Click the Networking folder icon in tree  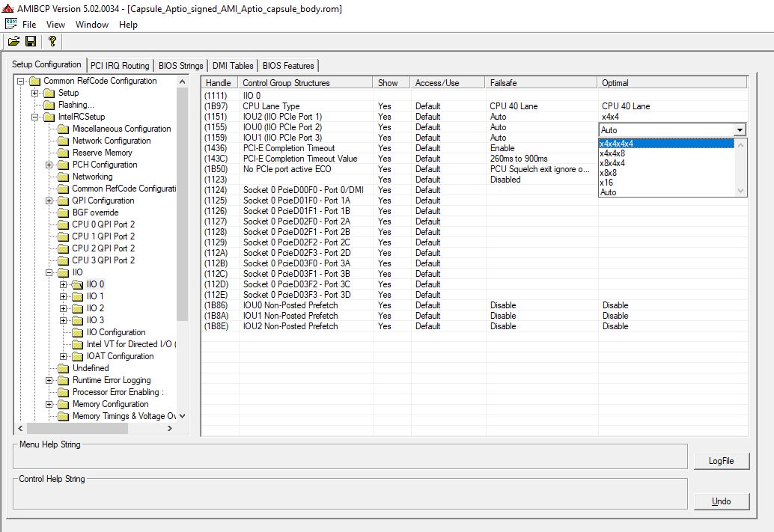click(x=64, y=177)
